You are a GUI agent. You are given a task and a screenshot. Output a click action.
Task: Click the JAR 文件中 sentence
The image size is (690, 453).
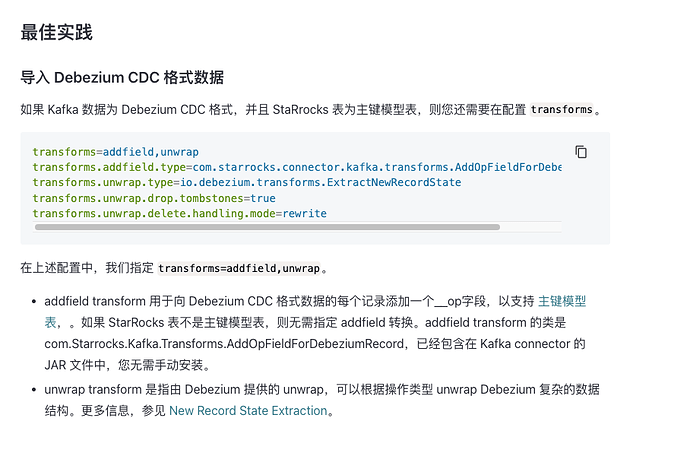128,365
